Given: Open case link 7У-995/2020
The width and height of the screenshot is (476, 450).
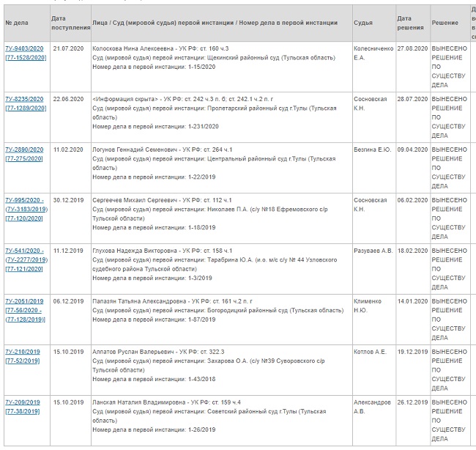Looking at the screenshot, I should (24, 200).
